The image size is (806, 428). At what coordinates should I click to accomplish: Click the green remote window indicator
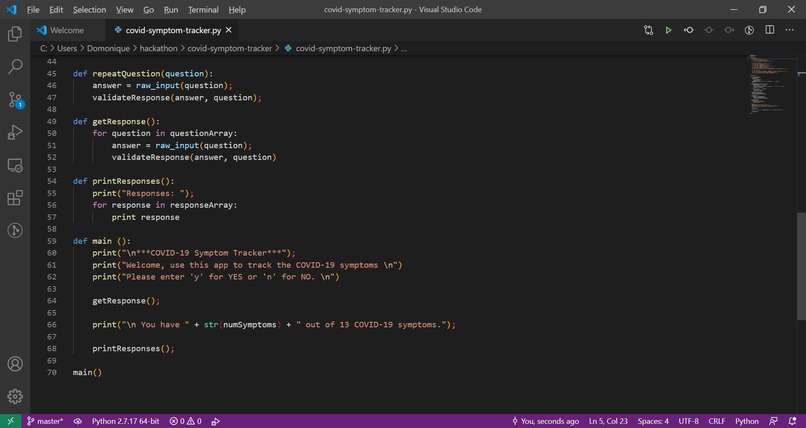click(11, 421)
